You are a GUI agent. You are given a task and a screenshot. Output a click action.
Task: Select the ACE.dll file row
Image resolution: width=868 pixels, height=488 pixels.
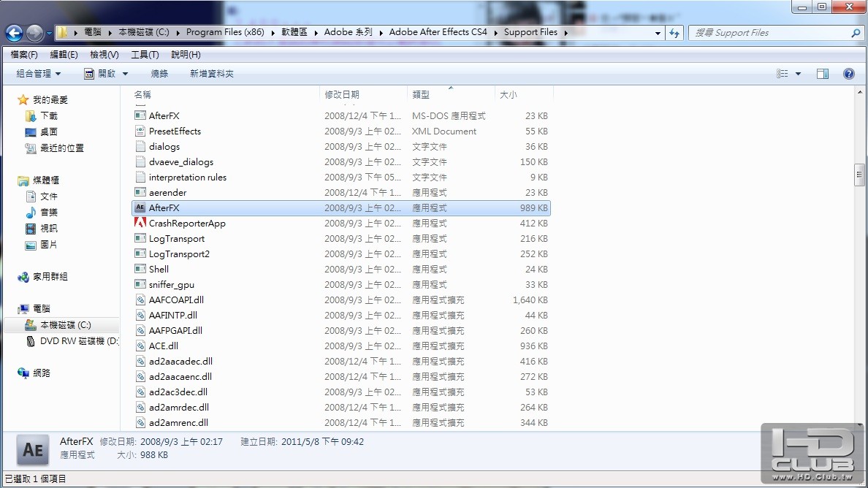341,346
